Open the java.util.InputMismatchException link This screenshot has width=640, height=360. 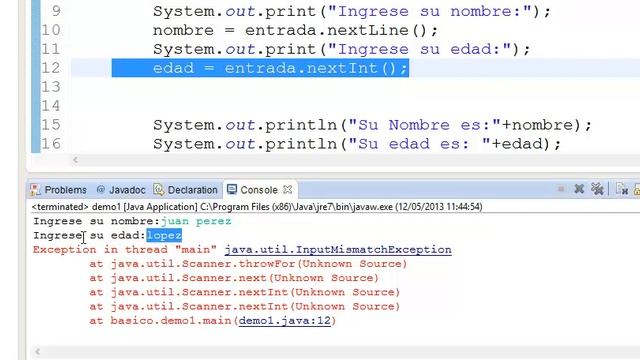[x=338, y=250]
